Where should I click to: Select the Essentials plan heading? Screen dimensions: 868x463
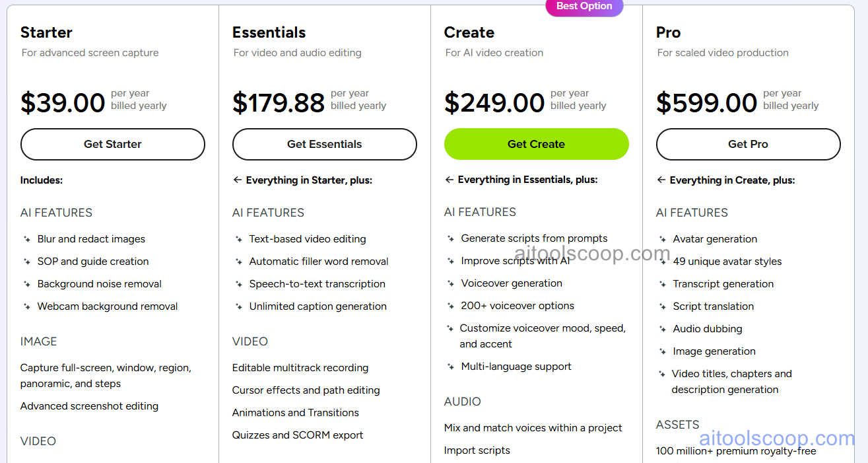coord(269,32)
